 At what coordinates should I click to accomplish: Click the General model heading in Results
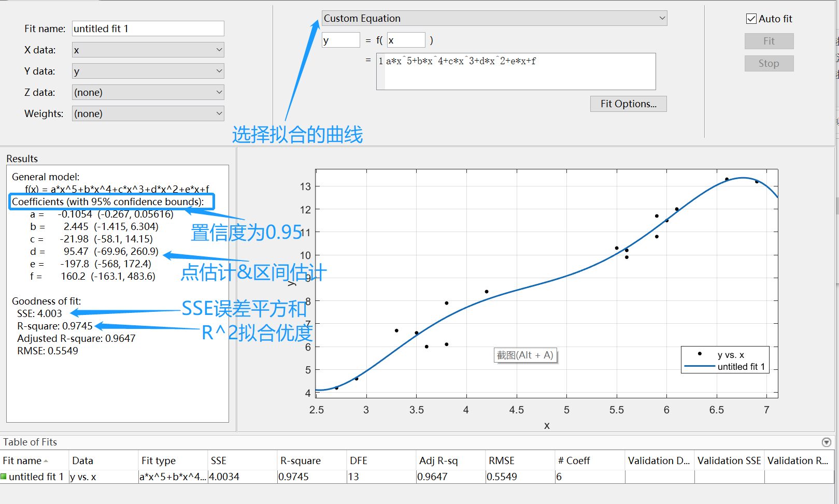[46, 177]
